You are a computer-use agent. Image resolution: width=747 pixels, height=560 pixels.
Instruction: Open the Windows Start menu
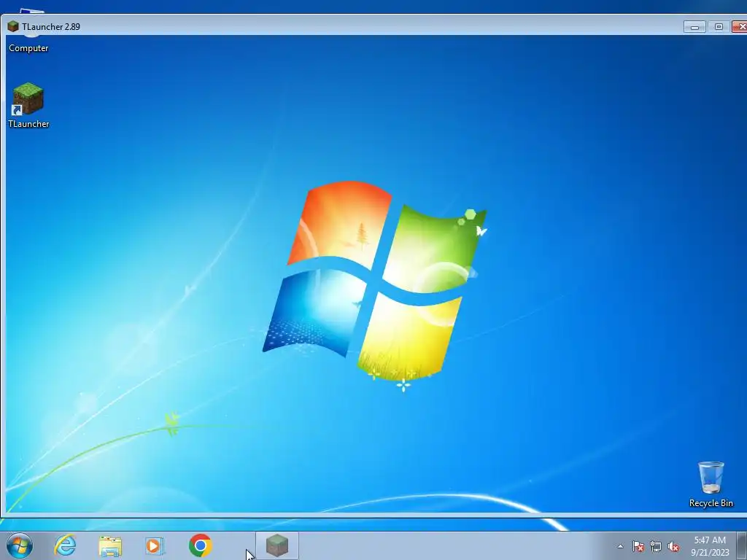[20, 545]
